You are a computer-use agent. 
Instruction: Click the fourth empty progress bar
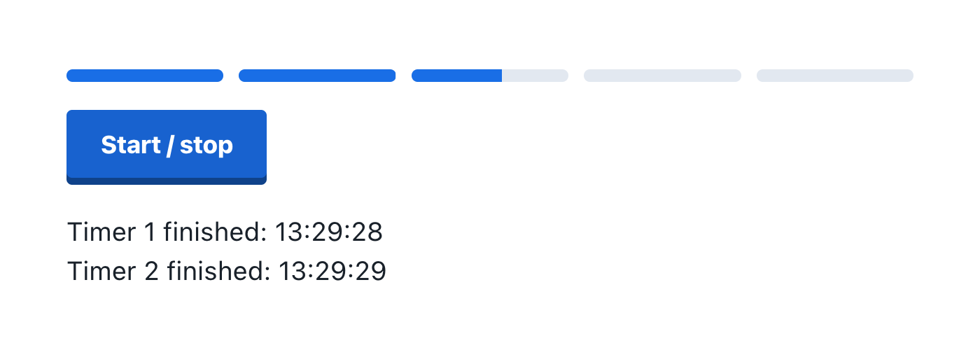(662, 76)
